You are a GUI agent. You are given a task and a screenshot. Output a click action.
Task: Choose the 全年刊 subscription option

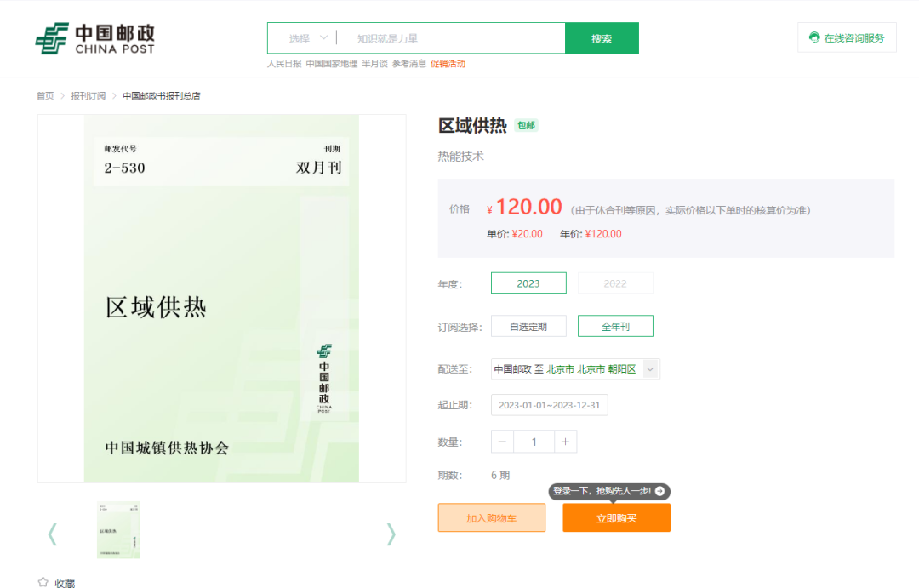[x=615, y=326]
